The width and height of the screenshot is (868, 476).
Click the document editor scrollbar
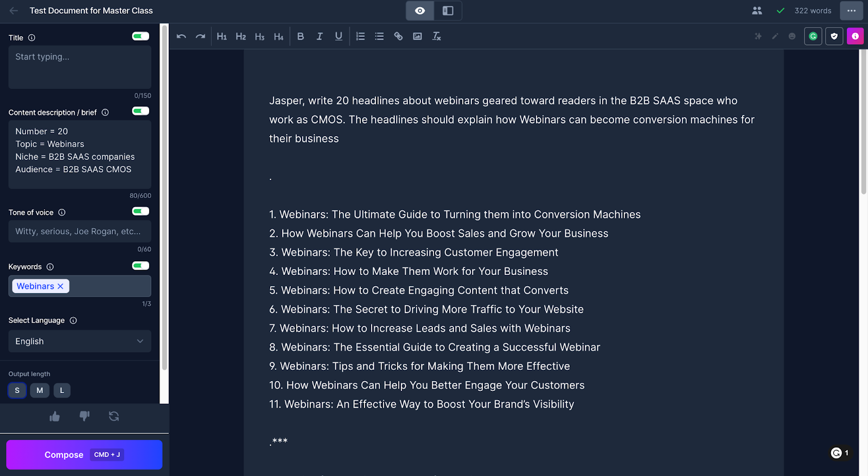coord(864,122)
